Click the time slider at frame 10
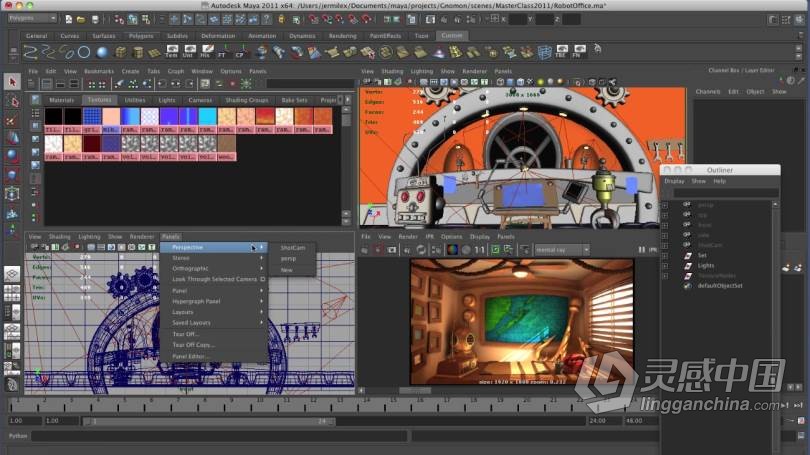 pyautogui.click(x=259, y=404)
